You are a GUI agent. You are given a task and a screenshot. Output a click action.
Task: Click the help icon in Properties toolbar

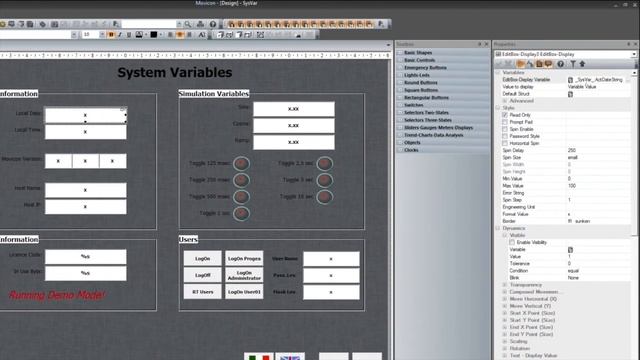[x=560, y=64]
